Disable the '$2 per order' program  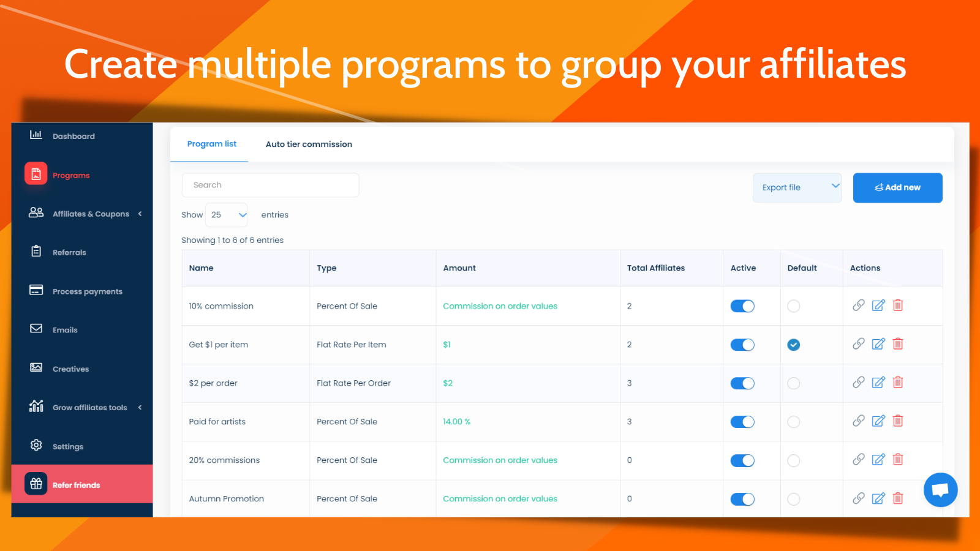coord(742,383)
